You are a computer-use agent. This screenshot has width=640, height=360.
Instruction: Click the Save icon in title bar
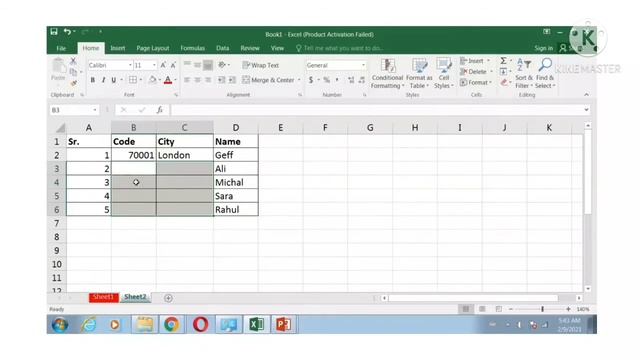[x=54, y=31]
